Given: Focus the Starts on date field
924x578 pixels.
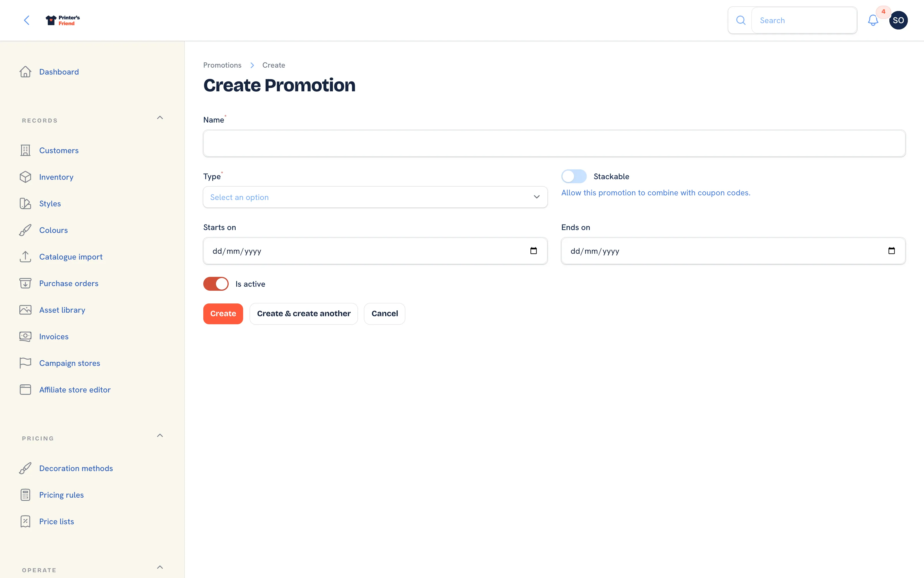Looking at the screenshot, I should pyautogui.click(x=375, y=251).
